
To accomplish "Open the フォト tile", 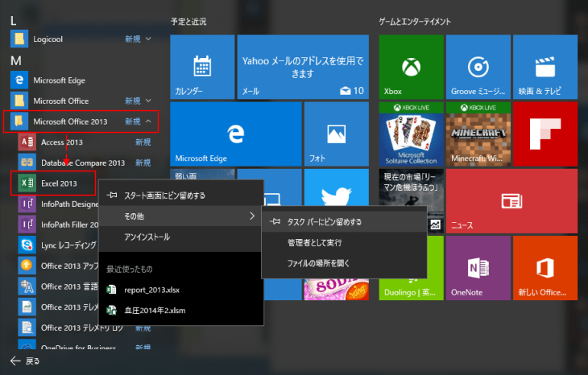I will (x=337, y=134).
